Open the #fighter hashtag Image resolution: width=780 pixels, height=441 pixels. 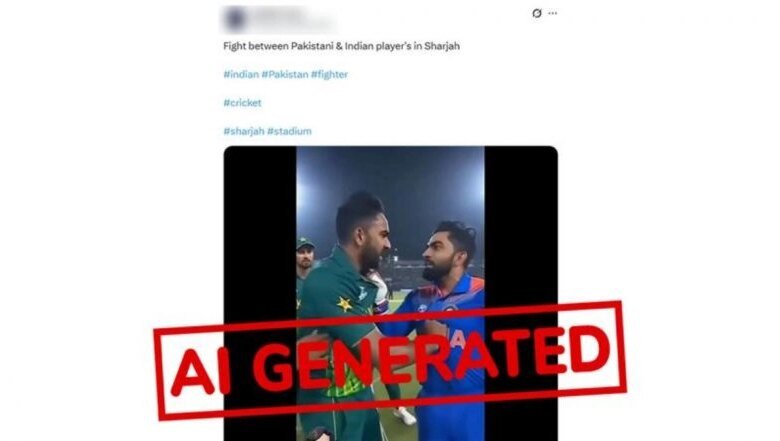(x=329, y=75)
